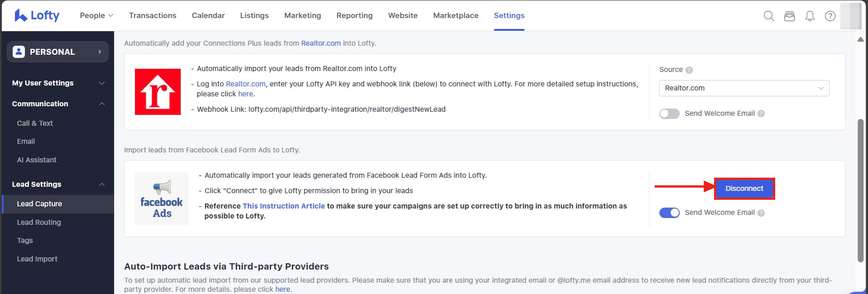Click the Disconnect button
The image size is (868, 294).
744,189
